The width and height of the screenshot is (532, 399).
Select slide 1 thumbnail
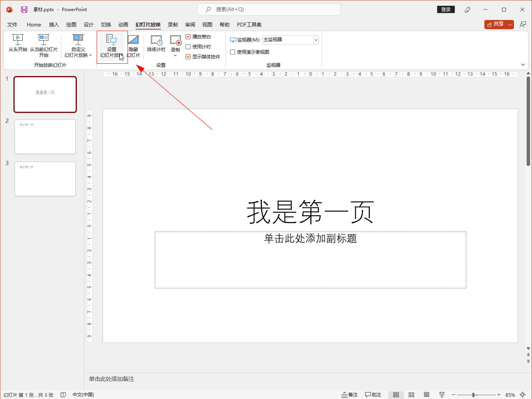[x=45, y=94]
